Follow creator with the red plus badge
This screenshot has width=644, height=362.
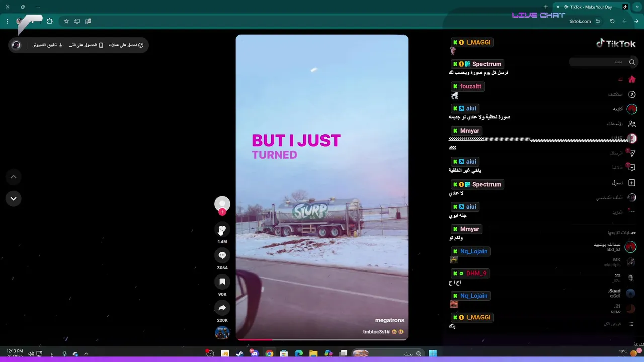click(x=222, y=212)
